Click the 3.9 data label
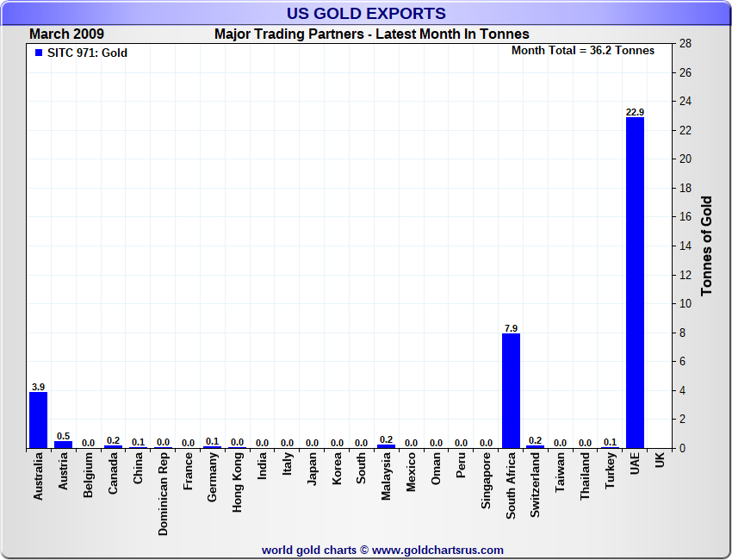This screenshot has height=560, width=732. coord(38,387)
